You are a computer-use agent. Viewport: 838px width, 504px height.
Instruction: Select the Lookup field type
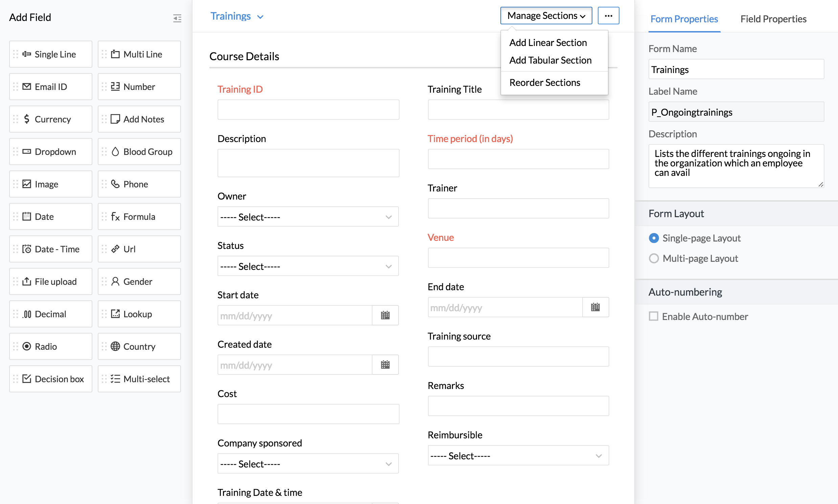(139, 314)
